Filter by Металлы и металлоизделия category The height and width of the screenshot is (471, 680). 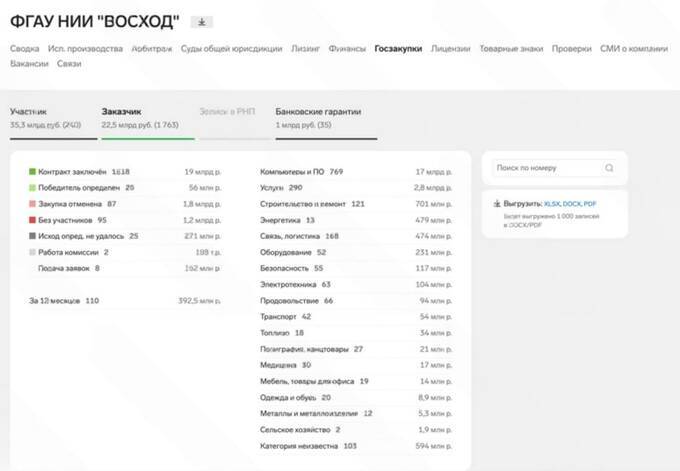[x=356, y=413]
